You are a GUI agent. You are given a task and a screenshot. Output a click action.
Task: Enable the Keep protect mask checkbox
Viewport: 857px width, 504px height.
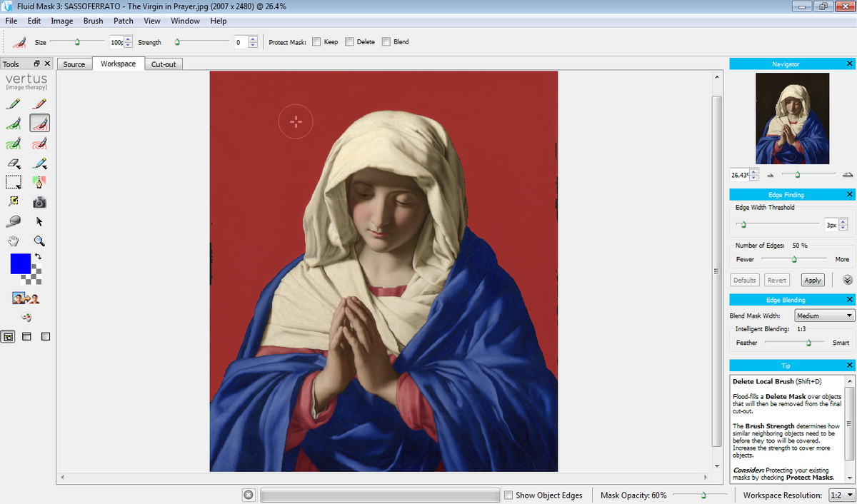point(316,41)
